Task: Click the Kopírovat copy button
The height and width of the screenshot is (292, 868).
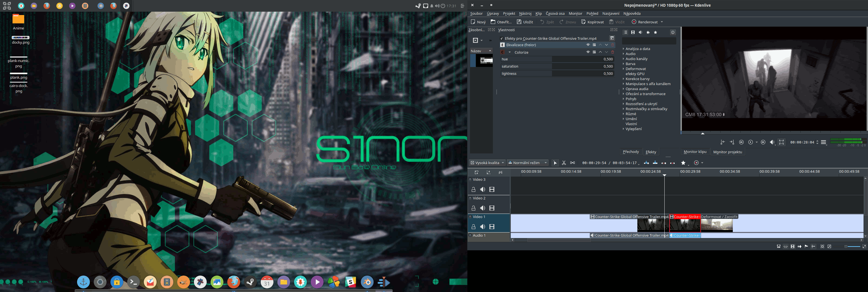Action: tap(592, 22)
